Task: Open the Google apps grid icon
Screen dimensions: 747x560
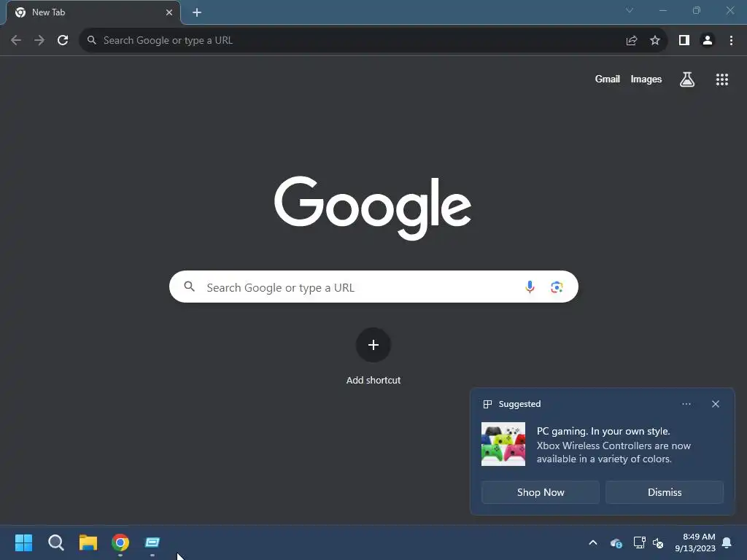Action: [x=722, y=79]
